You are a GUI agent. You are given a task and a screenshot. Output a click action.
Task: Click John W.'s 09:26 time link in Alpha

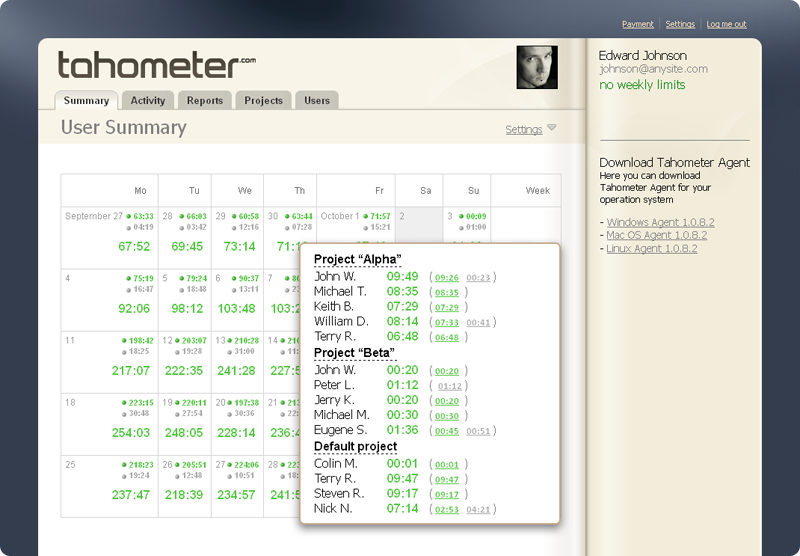click(447, 277)
